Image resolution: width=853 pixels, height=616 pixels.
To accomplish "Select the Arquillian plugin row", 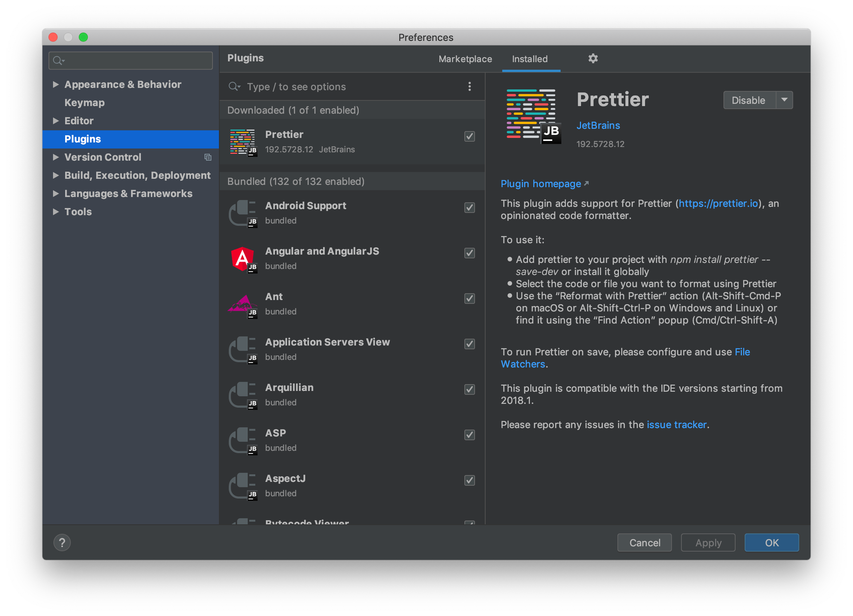I will (352, 395).
